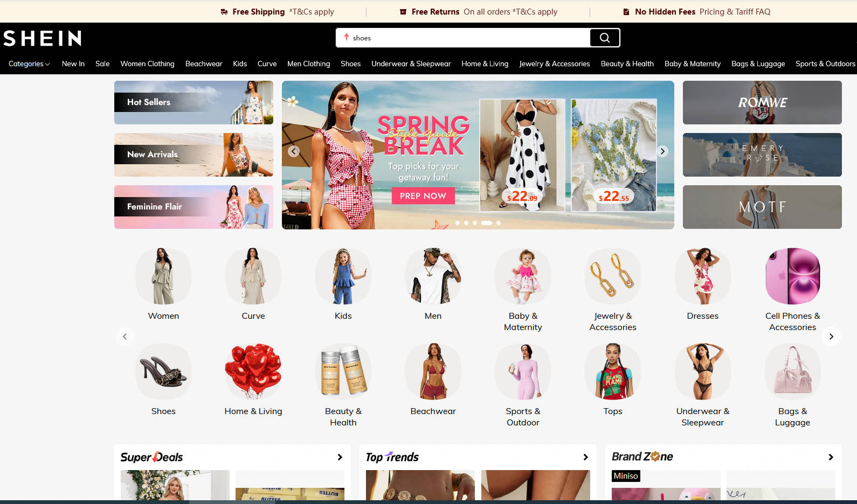Expand the Categories dropdown menu
Screen dimensions: 857x504
coord(29,64)
